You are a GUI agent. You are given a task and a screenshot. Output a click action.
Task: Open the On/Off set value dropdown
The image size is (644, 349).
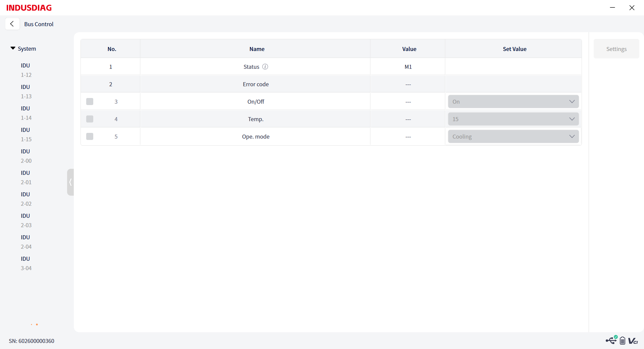513,101
